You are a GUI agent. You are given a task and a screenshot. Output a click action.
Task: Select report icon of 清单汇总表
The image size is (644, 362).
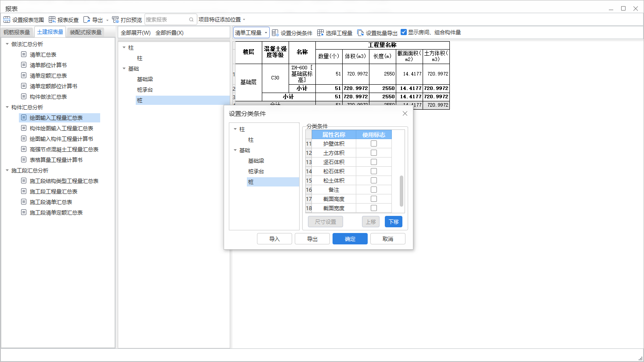(x=24, y=54)
